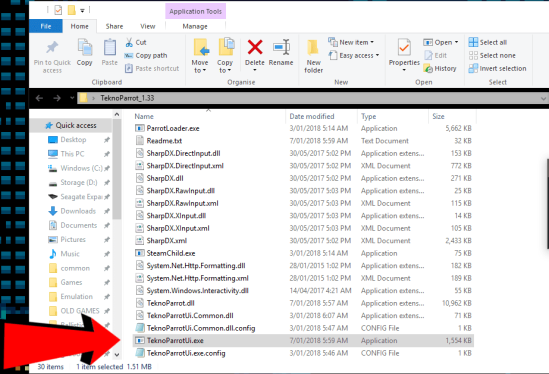The width and height of the screenshot is (549, 374).
Task: Expand the address bar history dropdown
Action: point(543,98)
